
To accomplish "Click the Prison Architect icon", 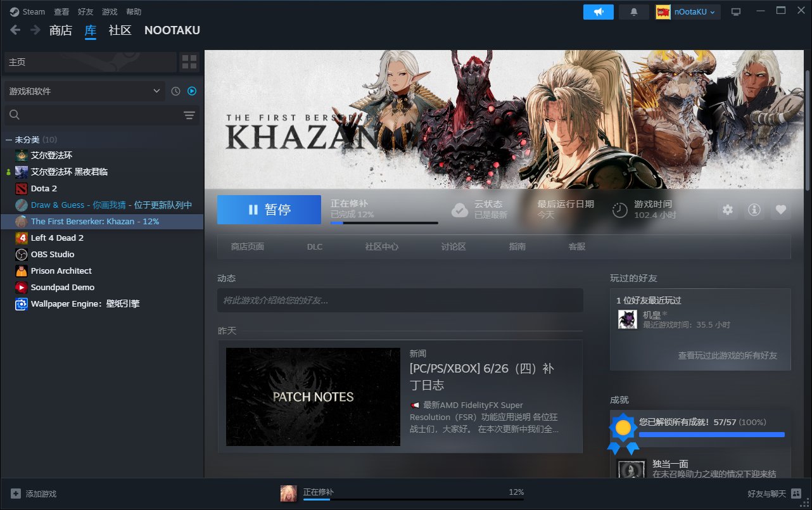I will click(22, 271).
